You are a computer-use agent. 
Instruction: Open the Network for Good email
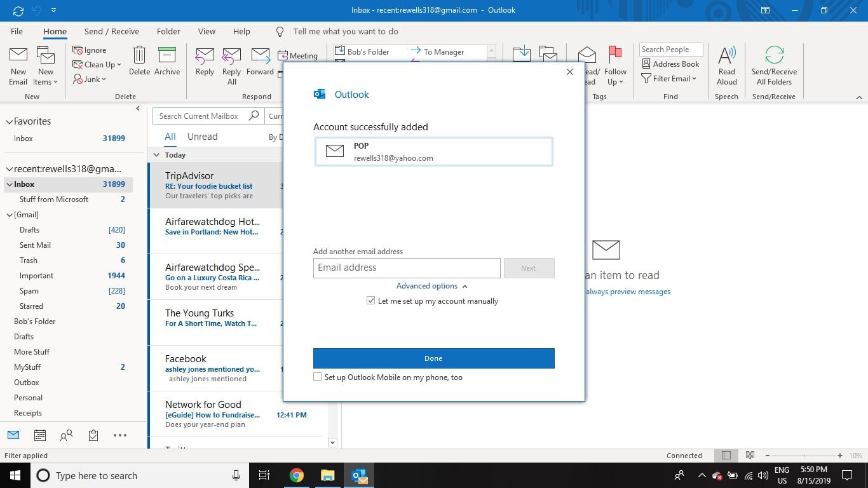[x=238, y=414]
